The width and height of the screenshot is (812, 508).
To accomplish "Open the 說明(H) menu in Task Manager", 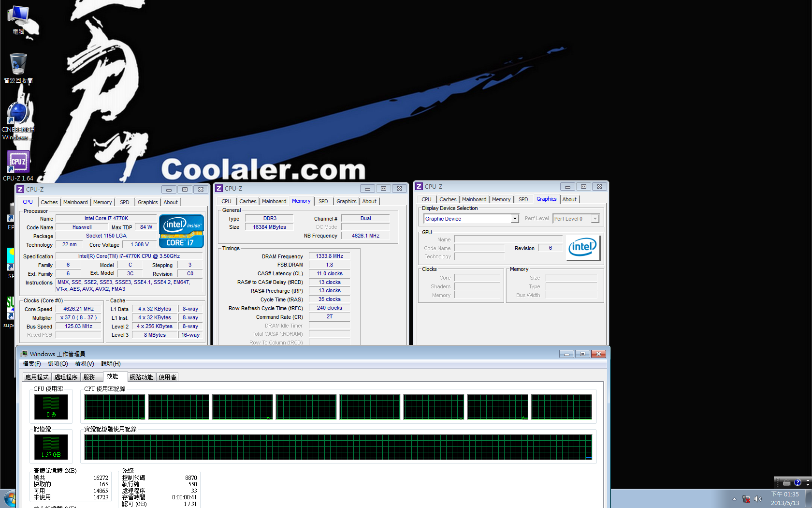I will (x=111, y=364).
